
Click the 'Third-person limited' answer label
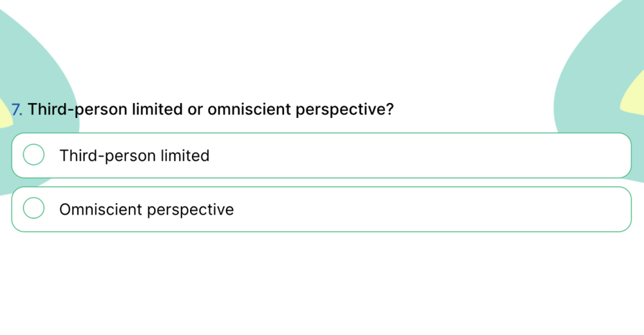click(x=134, y=155)
